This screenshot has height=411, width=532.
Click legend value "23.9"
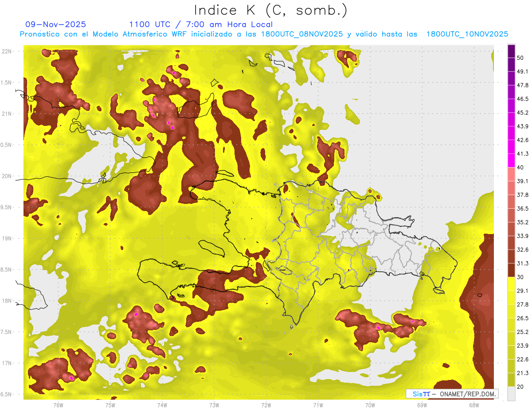pyautogui.click(x=523, y=346)
